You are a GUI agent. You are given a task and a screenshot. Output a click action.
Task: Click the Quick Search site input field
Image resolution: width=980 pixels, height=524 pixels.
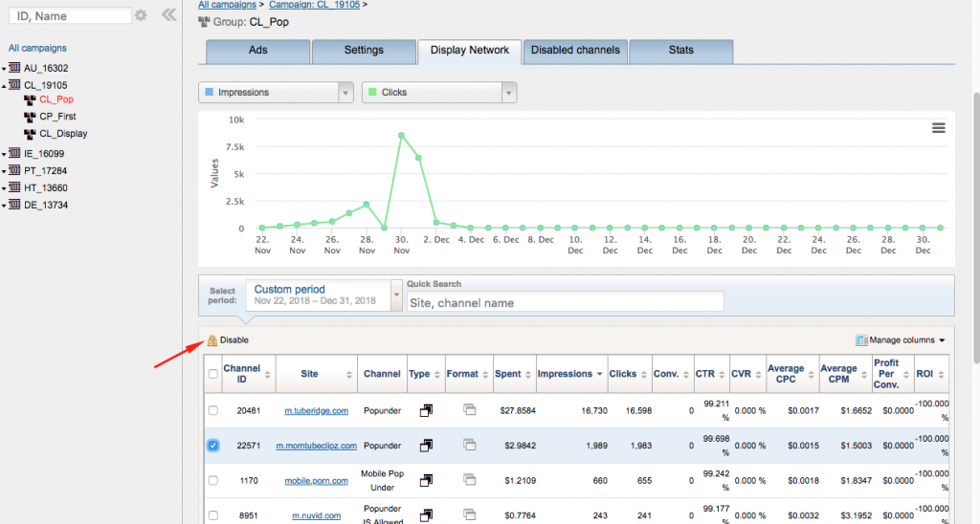click(565, 303)
